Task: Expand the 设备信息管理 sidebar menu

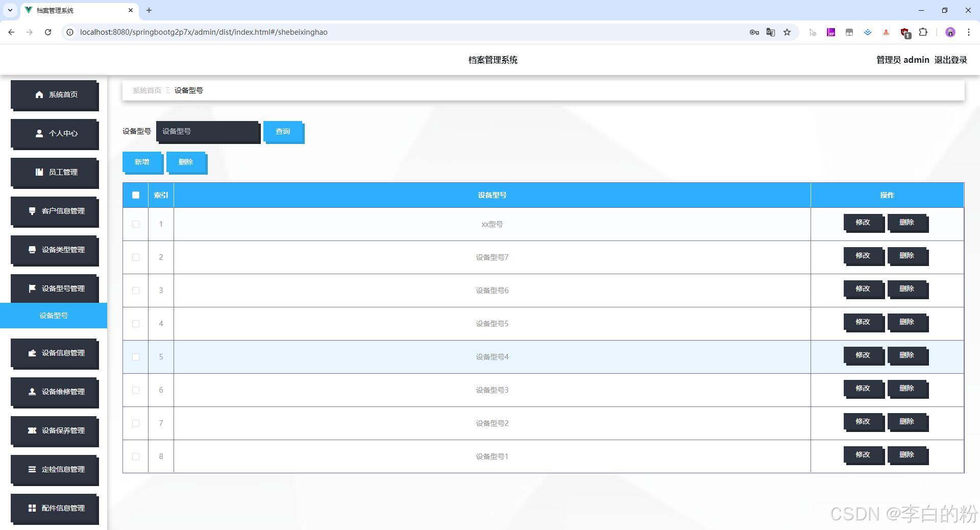Action: [x=55, y=353]
